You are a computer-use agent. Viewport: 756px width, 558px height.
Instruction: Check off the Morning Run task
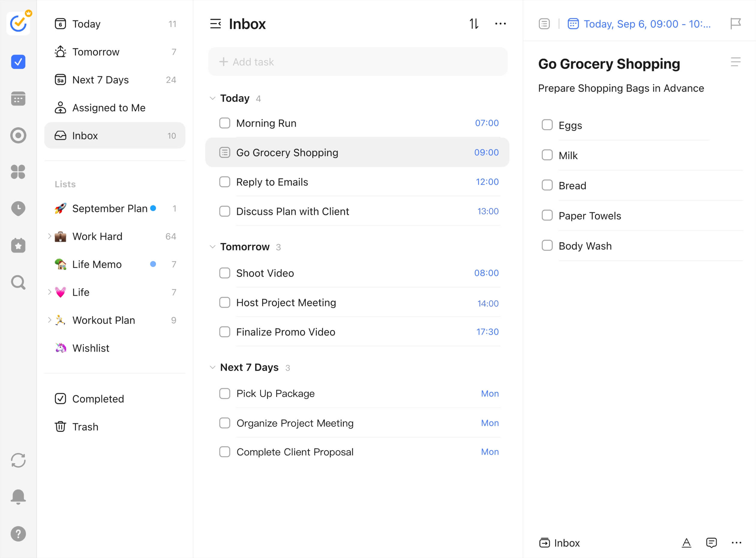tap(225, 123)
